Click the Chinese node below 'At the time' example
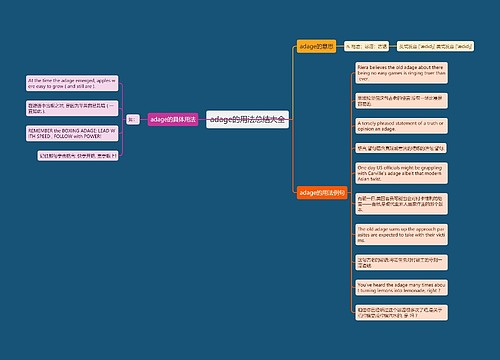 72,108
